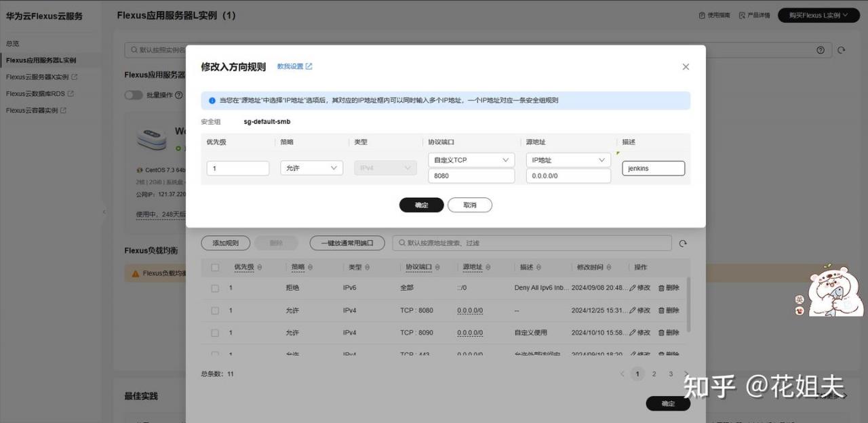The height and width of the screenshot is (423, 868).
Task: Click 删除 for the IPv6 deny rule
Action: coord(669,288)
